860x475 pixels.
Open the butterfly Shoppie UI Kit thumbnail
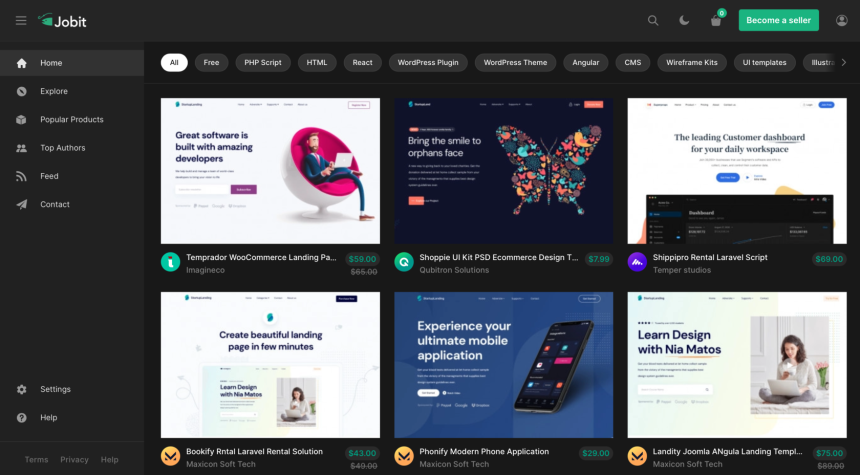503,171
